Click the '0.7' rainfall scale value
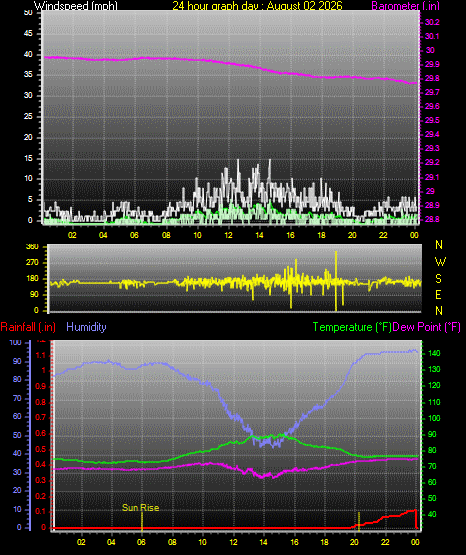This screenshot has width=466, height=555. coord(41,417)
